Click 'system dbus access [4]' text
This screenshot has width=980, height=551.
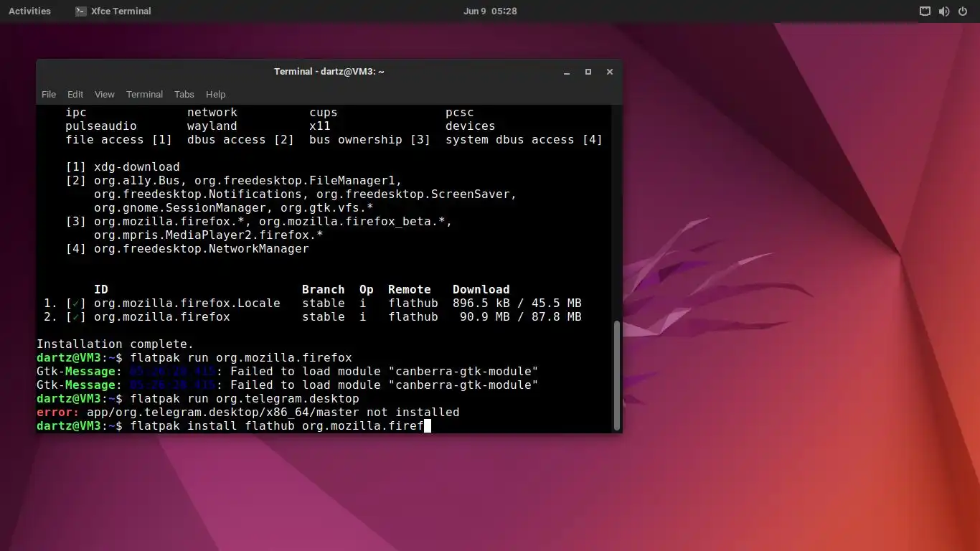click(x=524, y=140)
